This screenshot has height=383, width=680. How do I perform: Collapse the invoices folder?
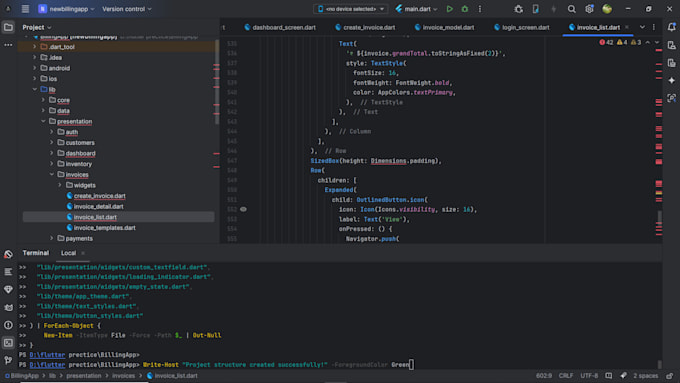coord(52,174)
